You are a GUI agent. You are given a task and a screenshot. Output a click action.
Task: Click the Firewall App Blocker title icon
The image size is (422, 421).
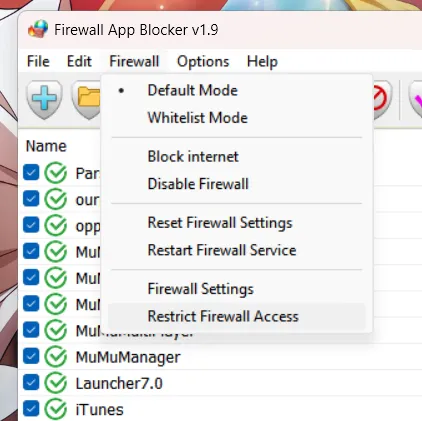pyautogui.click(x=38, y=29)
